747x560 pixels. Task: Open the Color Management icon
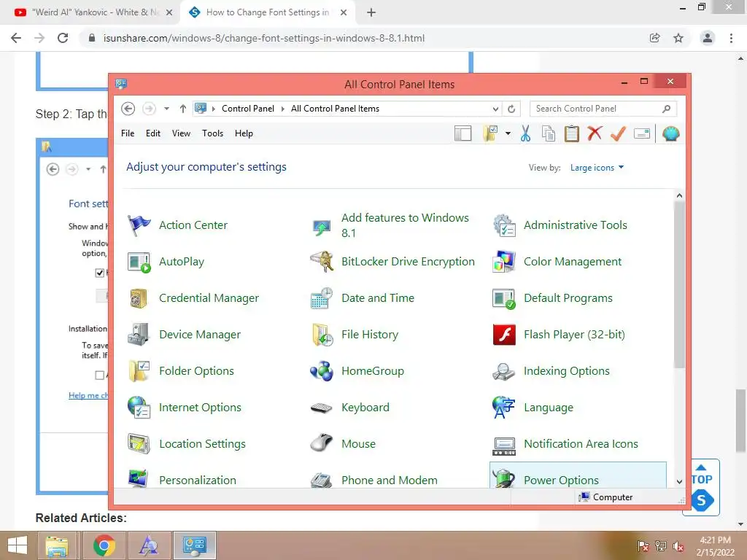(x=504, y=262)
